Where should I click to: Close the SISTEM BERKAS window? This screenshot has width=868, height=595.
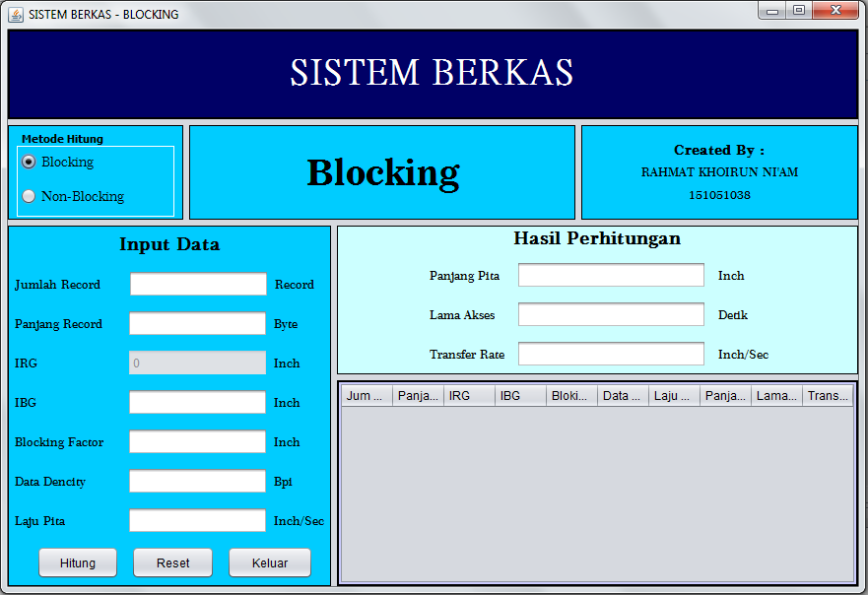tap(835, 11)
